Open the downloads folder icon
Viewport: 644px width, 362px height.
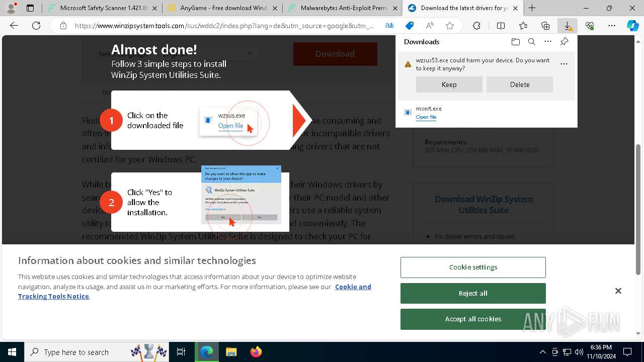[x=515, y=42]
